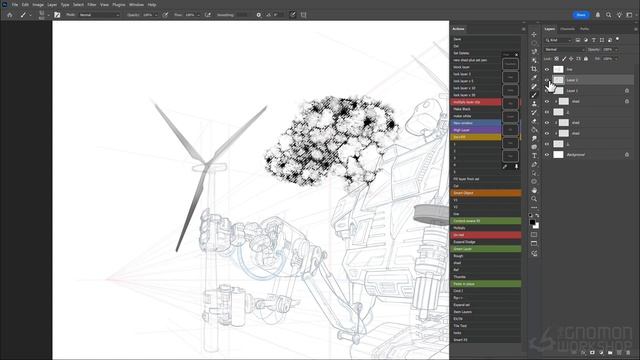The width and height of the screenshot is (640, 360).
Task: Open notifications bell
Action: (x=598, y=15)
